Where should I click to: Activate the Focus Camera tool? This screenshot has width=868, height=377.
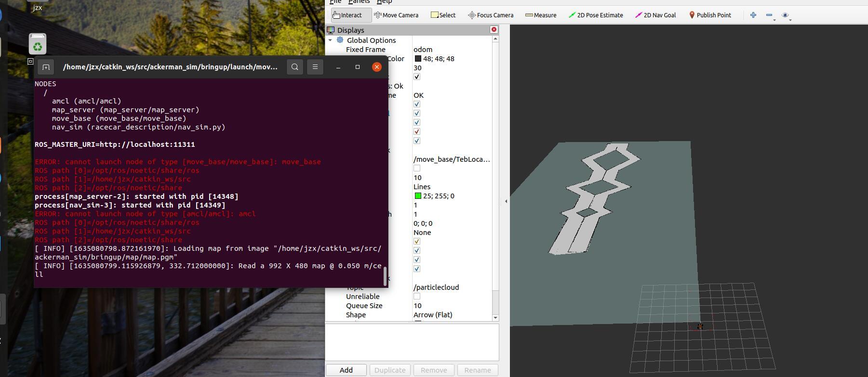point(491,15)
